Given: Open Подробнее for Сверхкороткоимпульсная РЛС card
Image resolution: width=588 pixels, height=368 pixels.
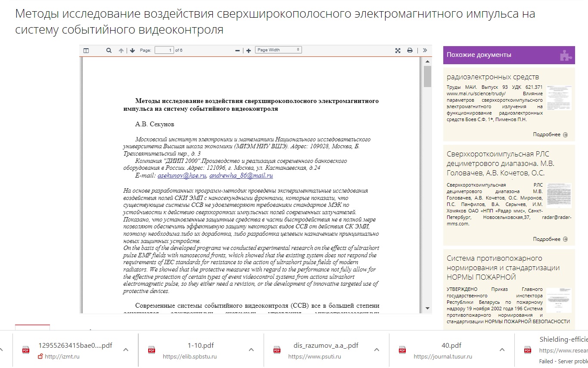Looking at the screenshot, I should click(x=550, y=239).
